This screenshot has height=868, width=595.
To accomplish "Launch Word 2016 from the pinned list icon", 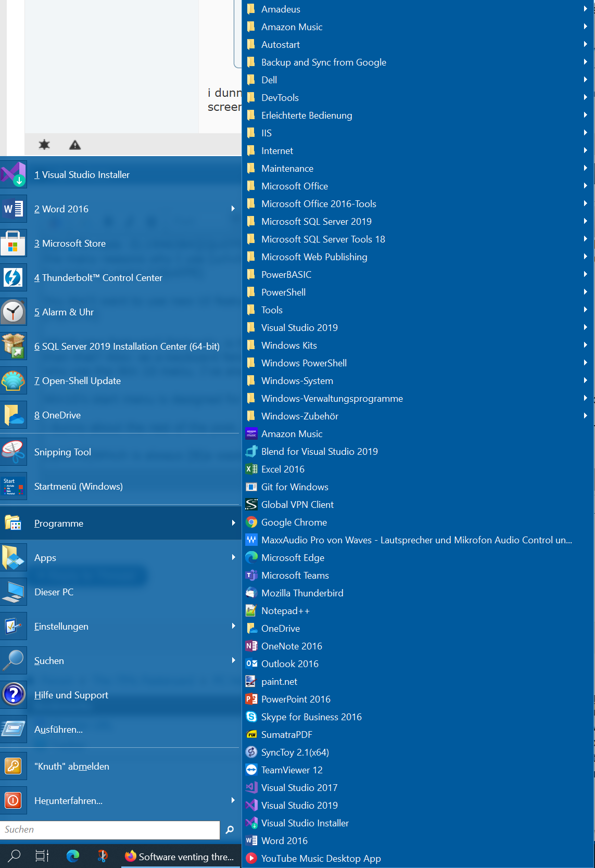I will click(14, 209).
